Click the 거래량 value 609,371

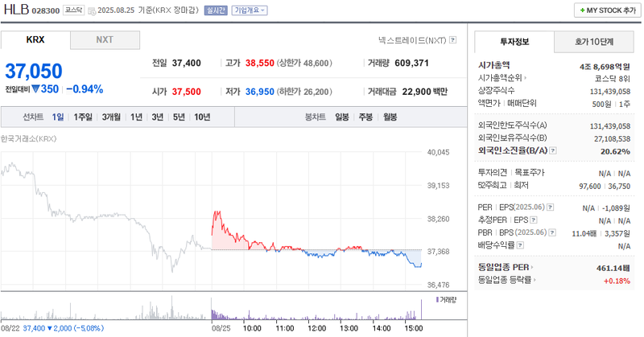tap(411, 64)
